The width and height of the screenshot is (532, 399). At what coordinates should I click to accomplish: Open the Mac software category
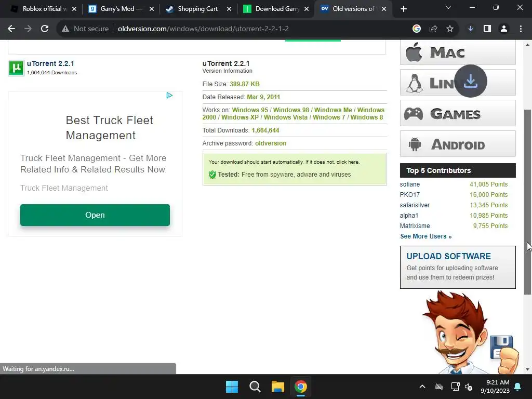coord(458,52)
